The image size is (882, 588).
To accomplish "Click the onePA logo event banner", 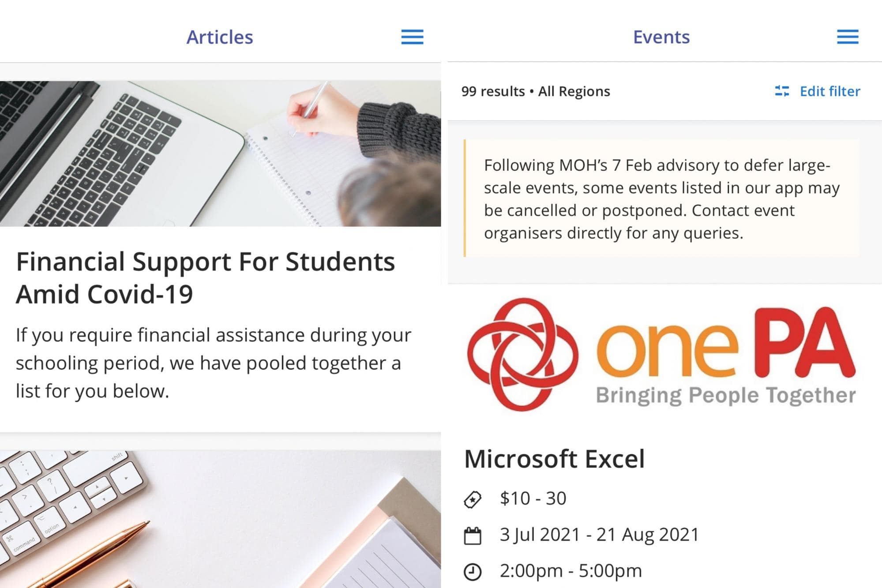I will pos(661,354).
